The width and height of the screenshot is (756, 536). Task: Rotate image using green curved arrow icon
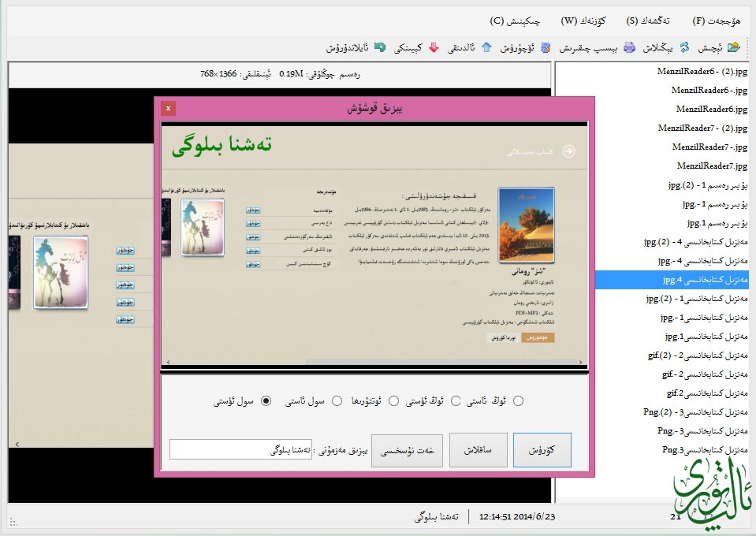pos(379,47)
